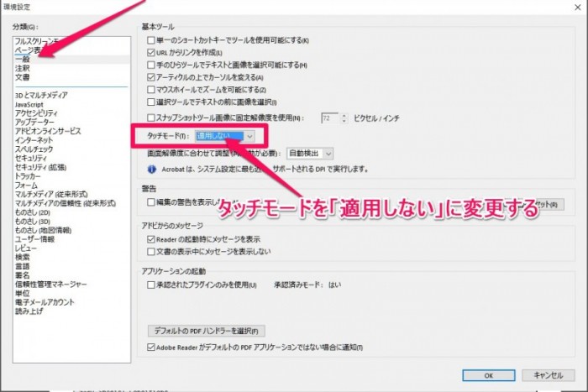Confirm settings with OK button

point(489,375)
